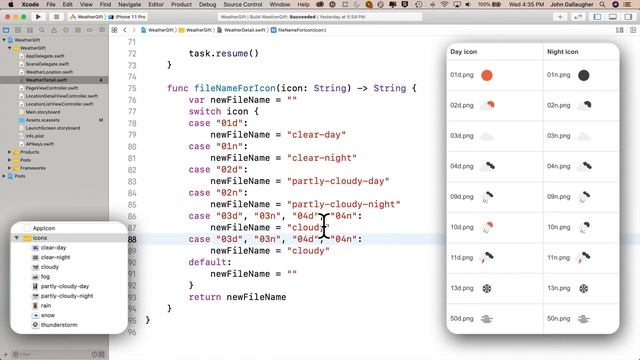Open LocationListViewController.swift file
Screen dimensions: 640x360
coord(59,104)
